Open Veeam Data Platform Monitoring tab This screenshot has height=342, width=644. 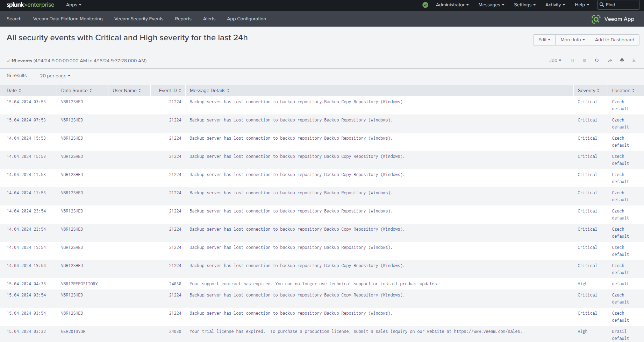coord(68,19)
